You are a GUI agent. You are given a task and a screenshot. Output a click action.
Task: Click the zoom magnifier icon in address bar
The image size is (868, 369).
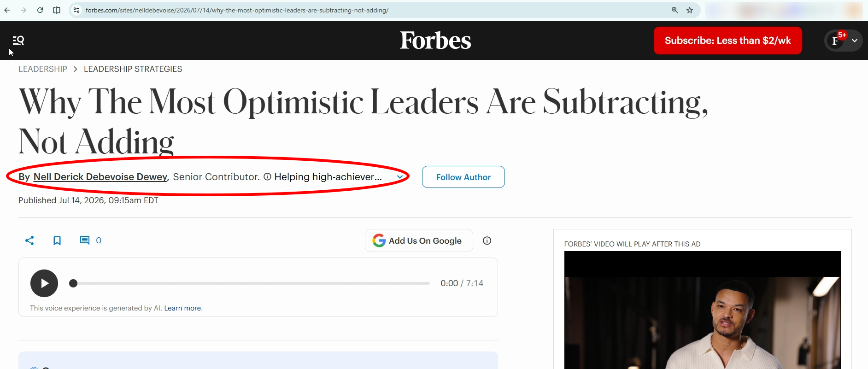click(x=674, y=10)
